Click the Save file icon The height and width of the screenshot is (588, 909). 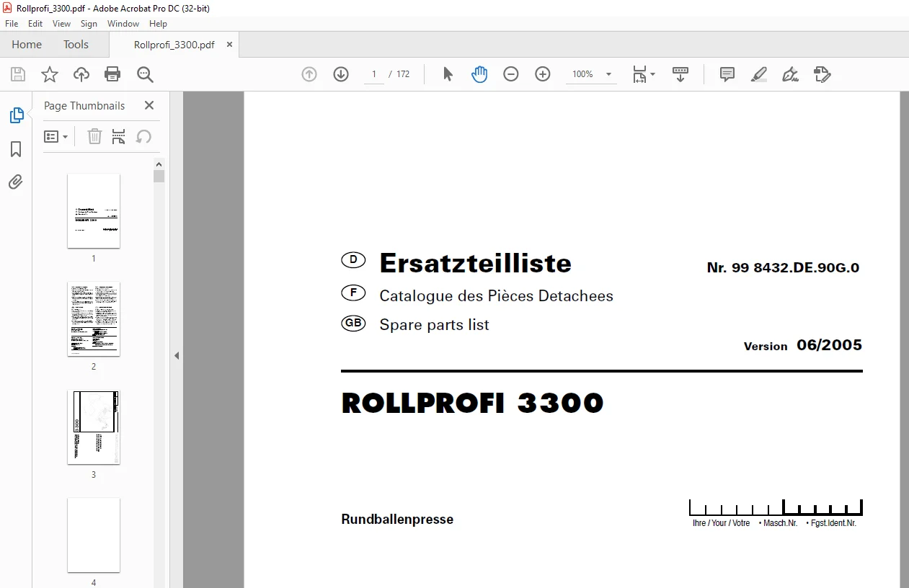[18, 74]
